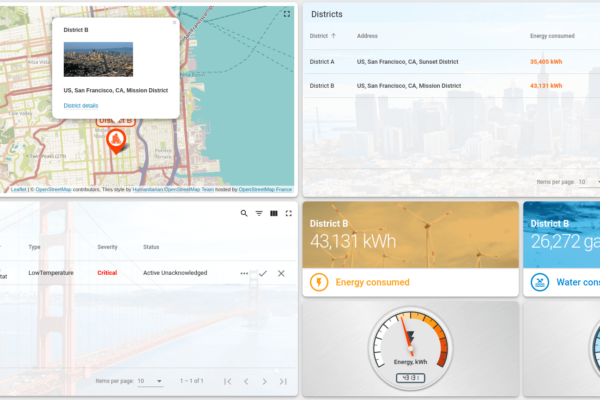
Task: Expand the map widget to fullscreen
Action: (x=287, y=14)
